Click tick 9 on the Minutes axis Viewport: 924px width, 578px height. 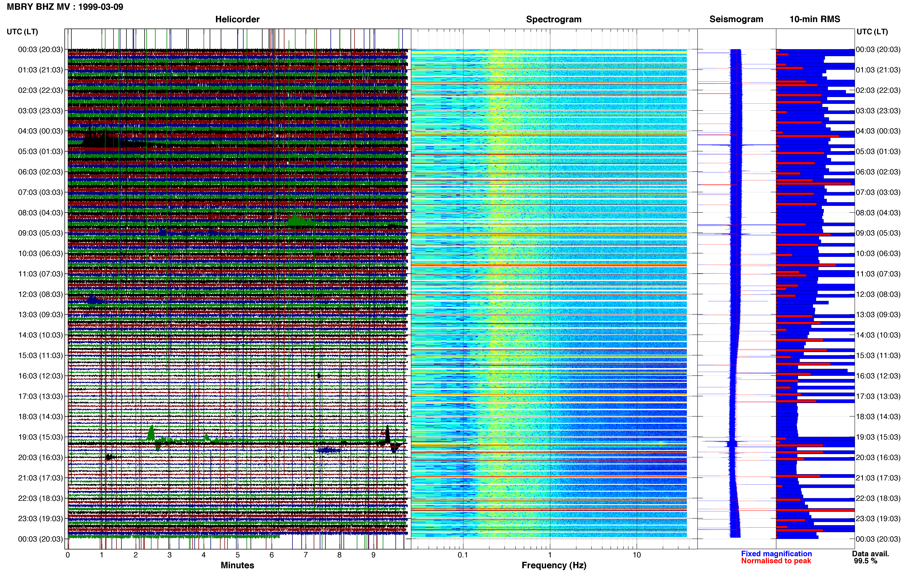pyautogui.click(x=373, y=555)
